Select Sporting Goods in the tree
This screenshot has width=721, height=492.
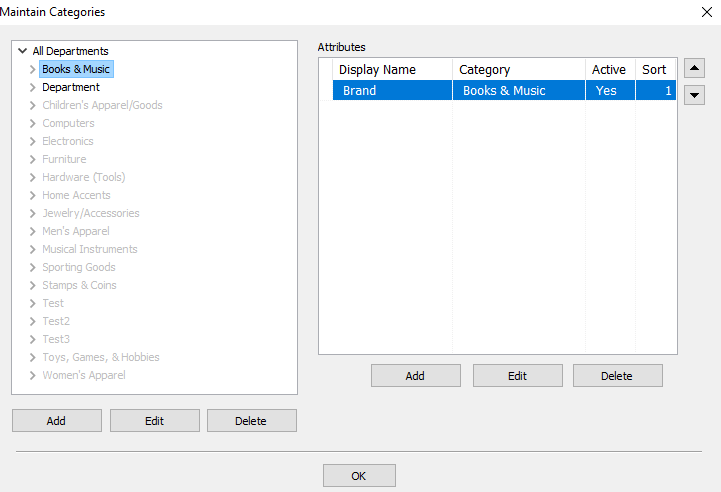point(79,267)
